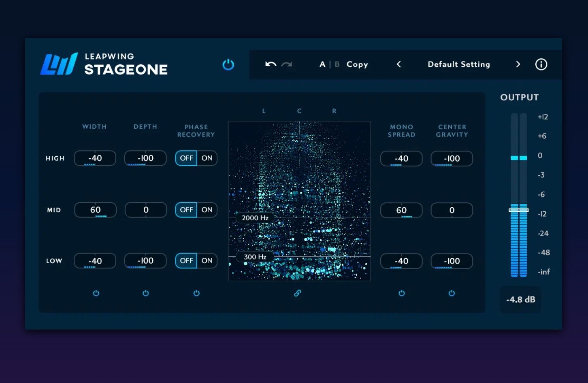Image resolution: width=588 pixels, height=383 pixels.
Task: Click the Mid Mono Spread value 60
Action: point(401,211)
